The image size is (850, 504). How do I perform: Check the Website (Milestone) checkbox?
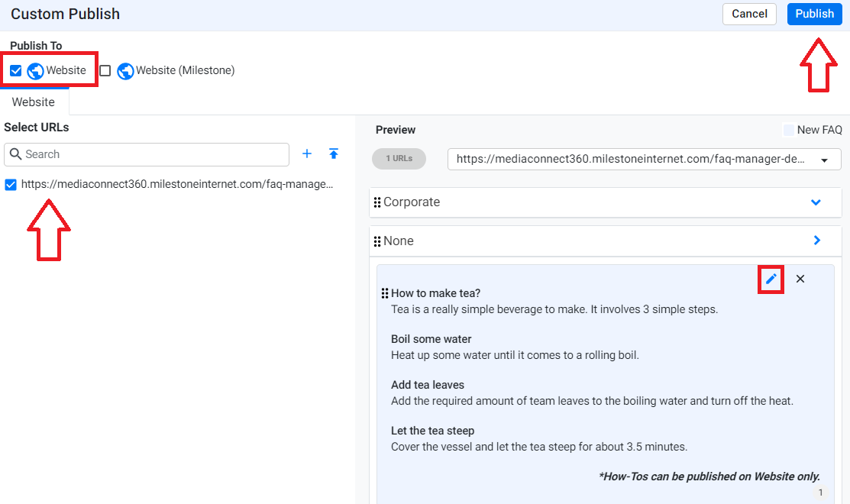coord(105,70)
